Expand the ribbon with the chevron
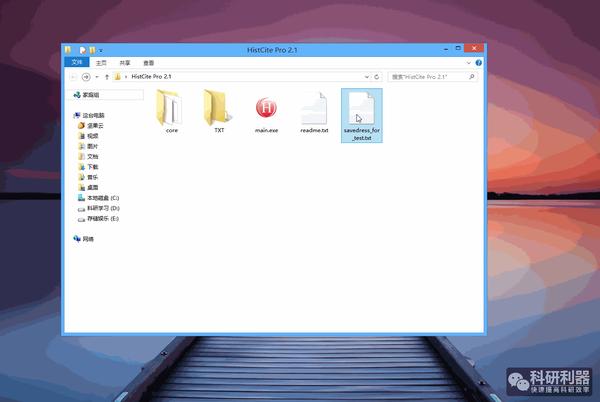Viewport: 600px width, 402px height. [468, 63]
